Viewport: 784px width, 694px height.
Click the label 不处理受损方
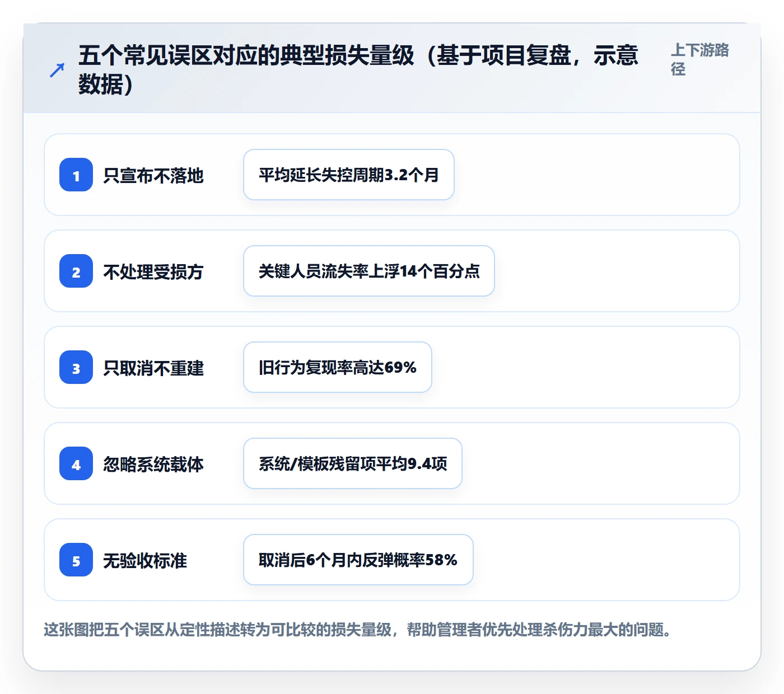tap(153, 272)
